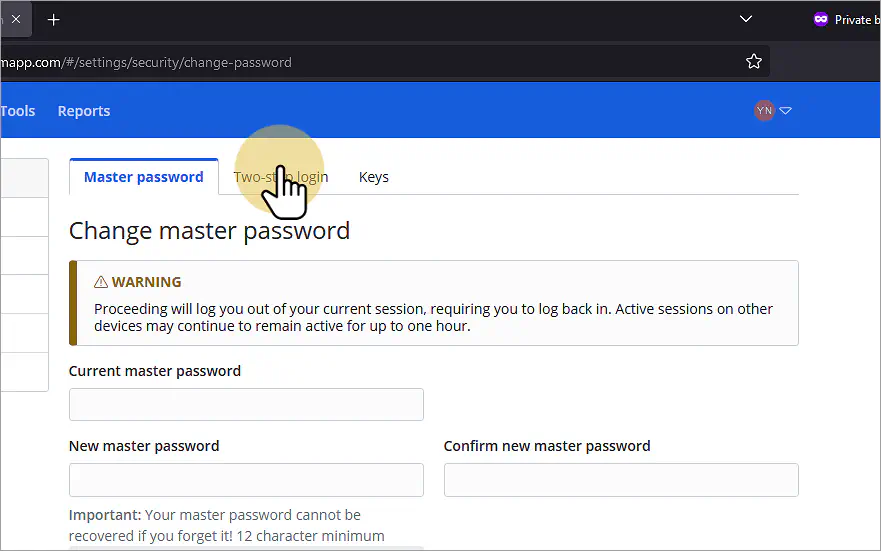Focus the Confirm new master password field

pos(621,480)
